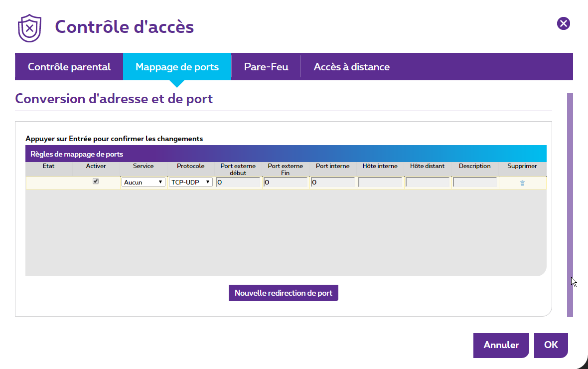Uncheck the Activer checkbox for the rule
The height and width of the screenshot is (369, 588).
point(96,182)
